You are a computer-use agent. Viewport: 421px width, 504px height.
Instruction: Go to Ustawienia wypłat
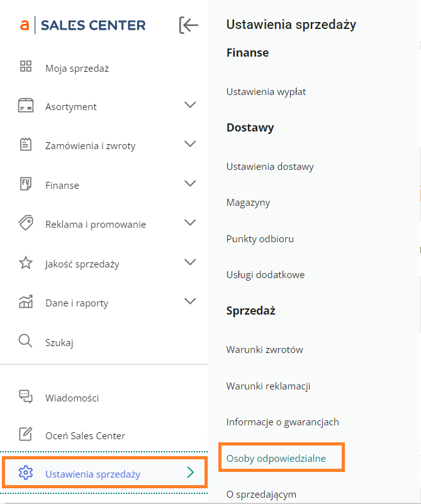[266, 92]
